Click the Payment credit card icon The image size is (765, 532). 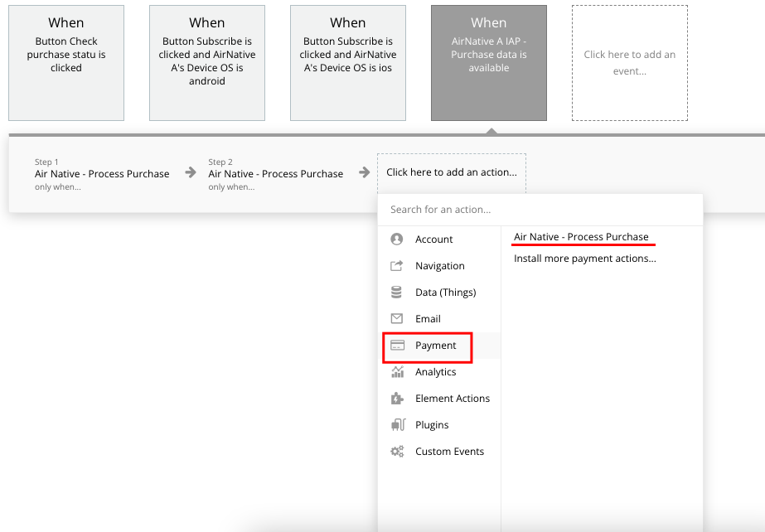(x=397, y=346)
